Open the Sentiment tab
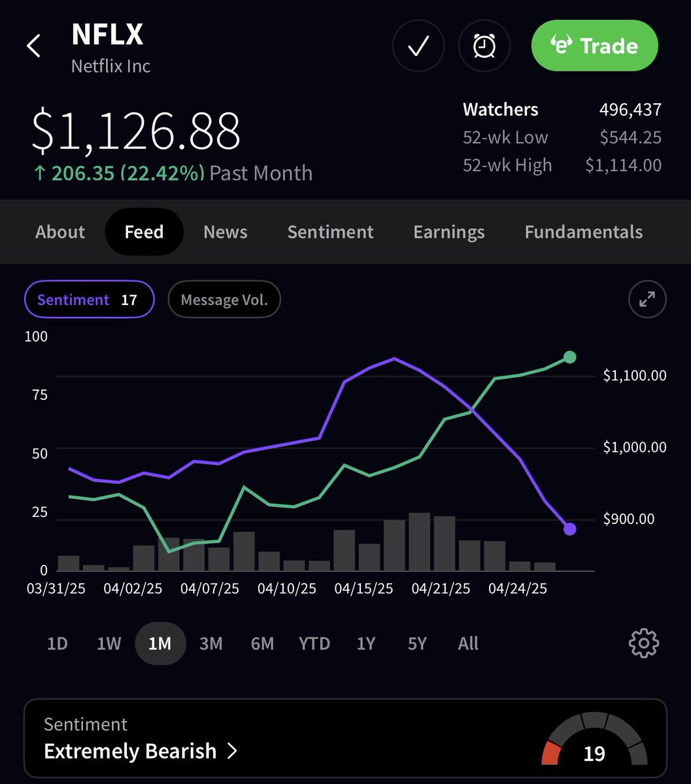This screenshot has width=691, height=784. pyautogui.click(x=331, y=232)
